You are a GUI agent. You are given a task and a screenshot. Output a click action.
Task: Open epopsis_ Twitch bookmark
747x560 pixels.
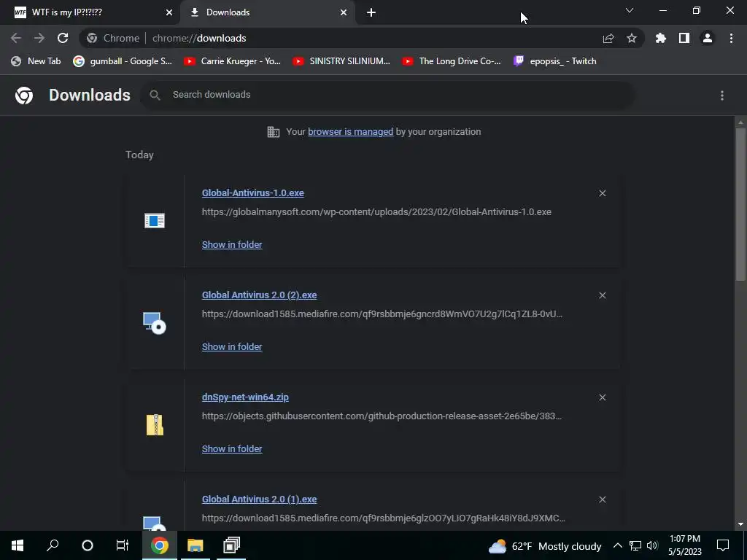[555, 61]
